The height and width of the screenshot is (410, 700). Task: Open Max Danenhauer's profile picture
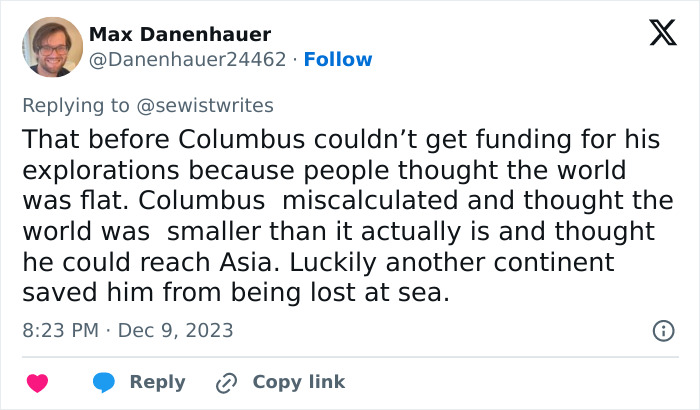click(51, 46)
